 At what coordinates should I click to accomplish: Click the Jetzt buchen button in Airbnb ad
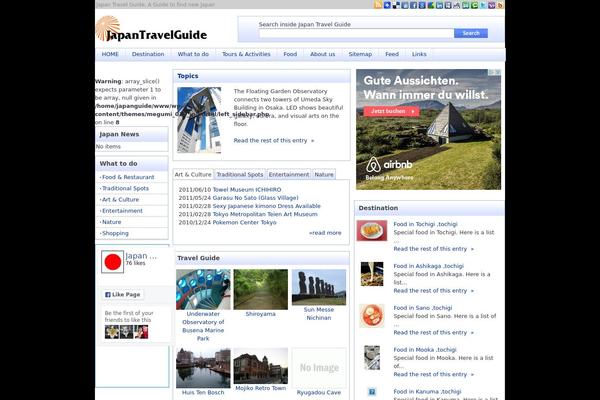(x=391, y=111)
